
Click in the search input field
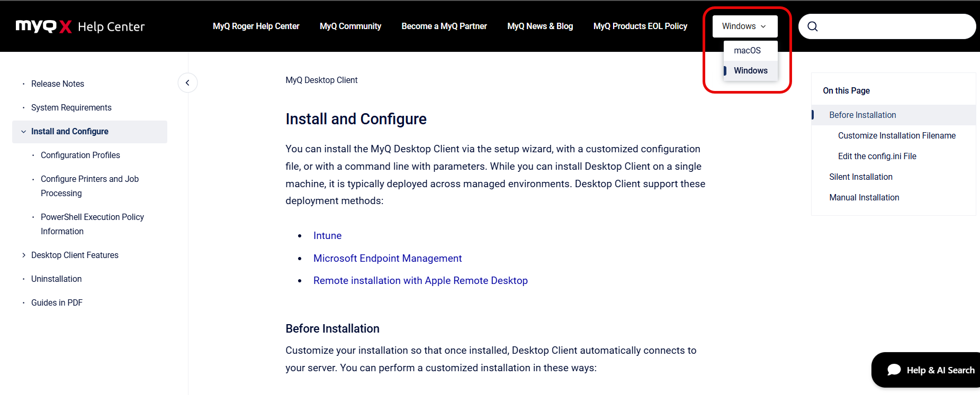pyautogui.click(x=895, y=26)
